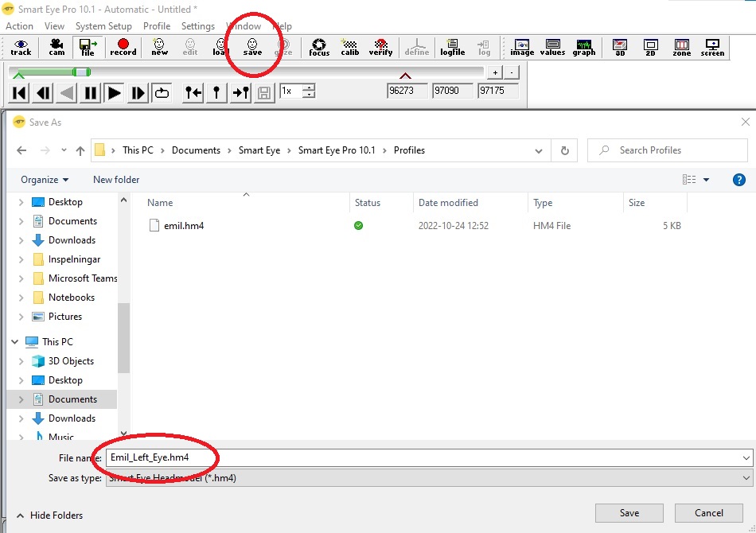Screen dimensions: 756x533
Task: Click the red timeline end marker
Action: tap(406, 76)
